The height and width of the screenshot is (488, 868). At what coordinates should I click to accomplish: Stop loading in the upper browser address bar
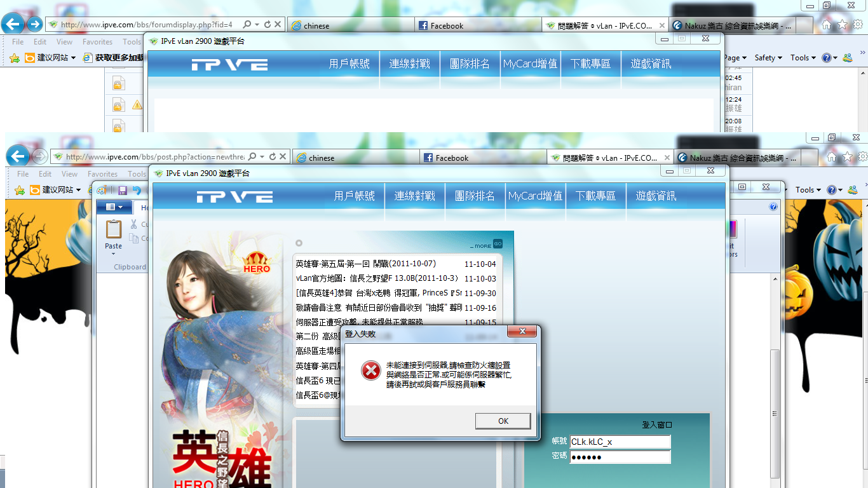click(x=278, y=25)
